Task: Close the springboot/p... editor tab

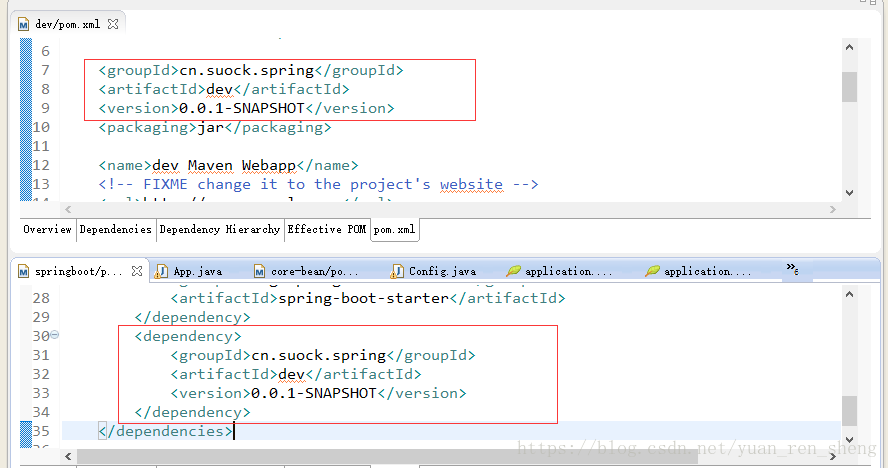Action: pos(136,271)
